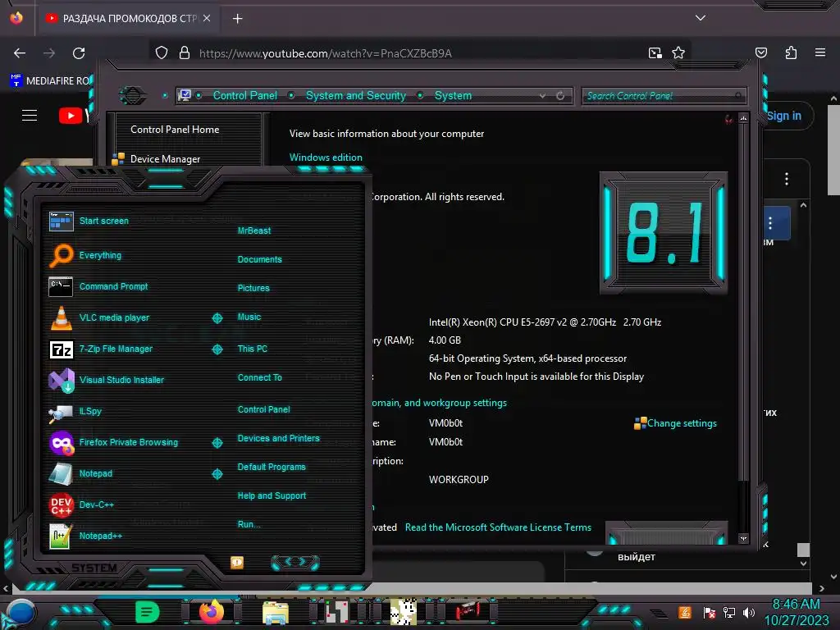Select Run... in start menu
This screenshot has width=840, height=630.
(x=249, y=524)
